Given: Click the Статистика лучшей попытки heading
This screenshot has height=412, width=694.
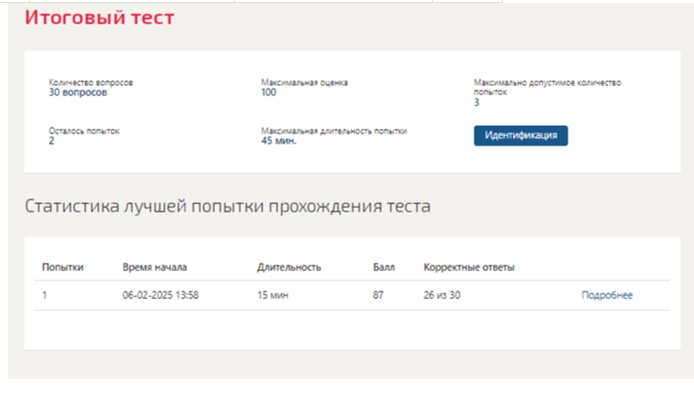Looking at the screenshot, I should click(227, 206).
